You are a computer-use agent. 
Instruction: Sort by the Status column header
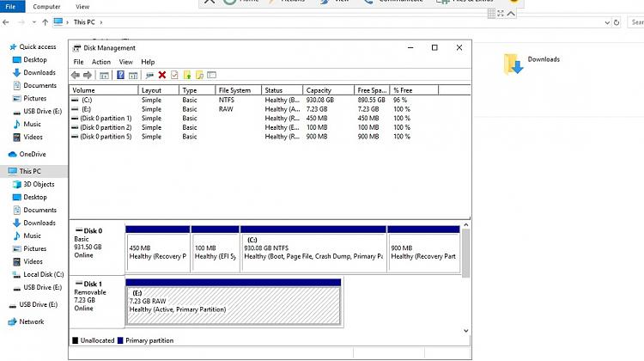point(282,90)
